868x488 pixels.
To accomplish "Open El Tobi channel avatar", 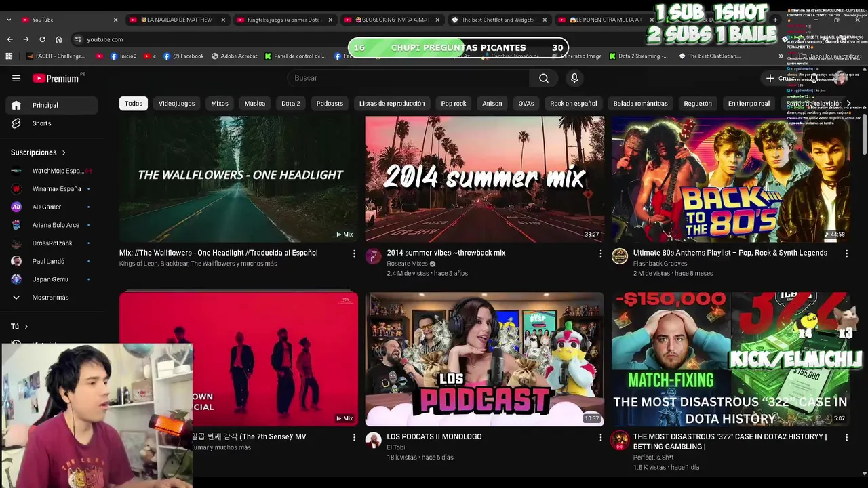I will pos(373,440).
